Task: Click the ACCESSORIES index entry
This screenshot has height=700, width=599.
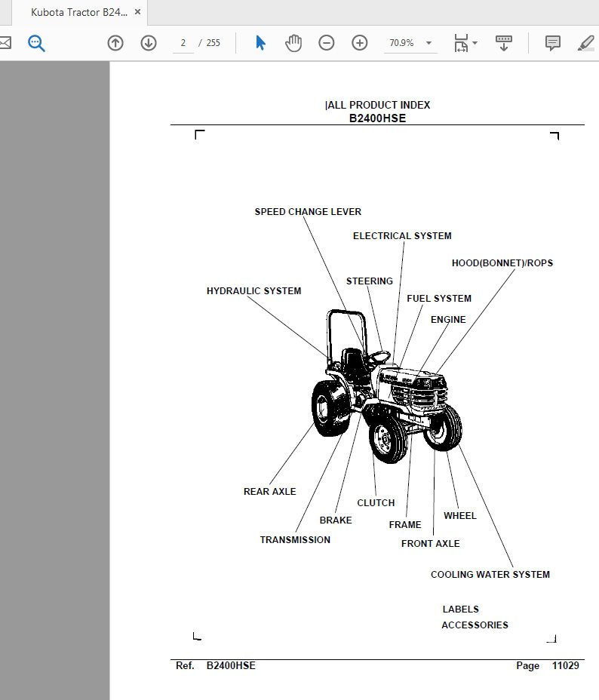Action: pyautogui.click(x=475, y=625)
